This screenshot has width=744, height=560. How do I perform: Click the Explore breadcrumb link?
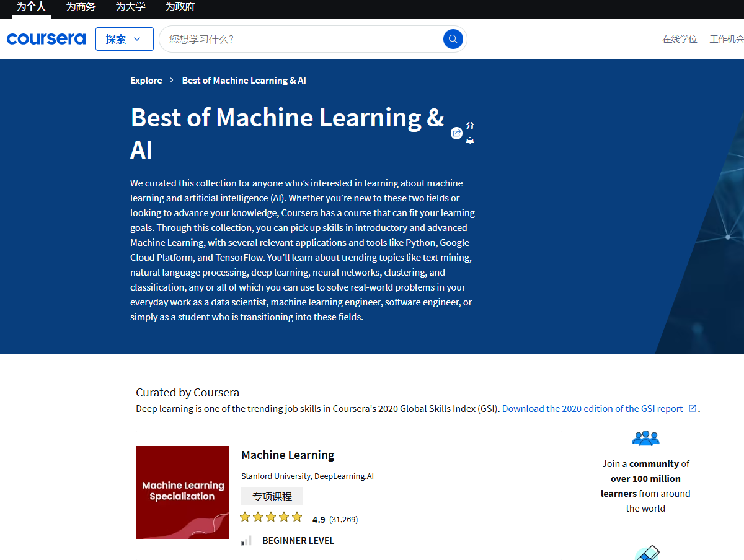click(146, 81)
